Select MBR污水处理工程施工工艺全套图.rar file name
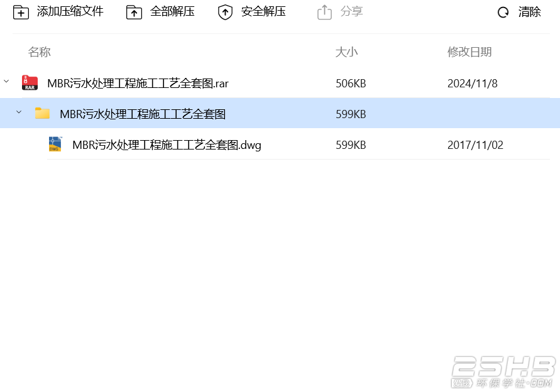The image size is (560, 392). 138,84
